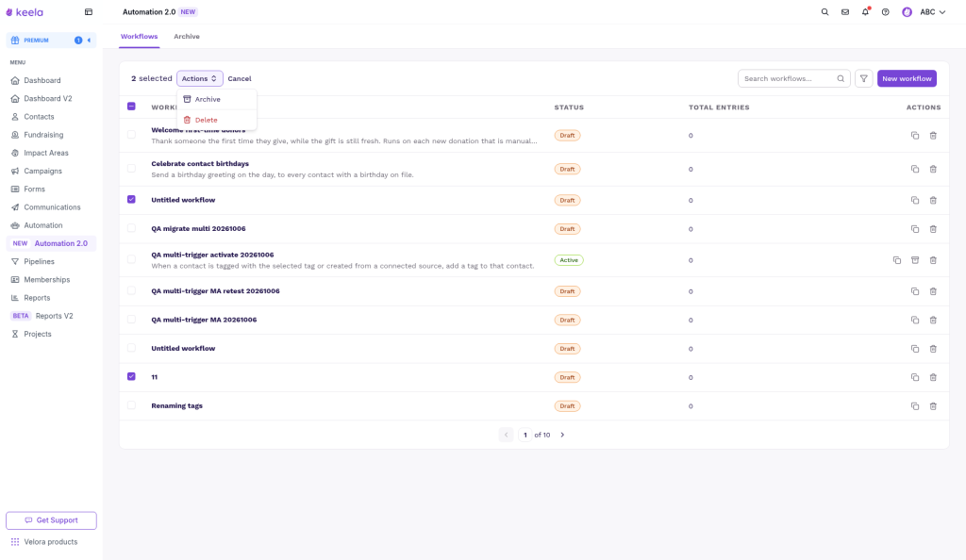Click the search magnifier in workflows search box

[x=841, y=78]
